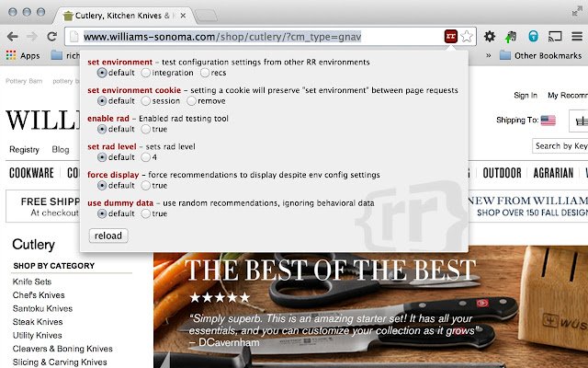Screen dimensions: 588x368
Task: Open the OUTDOOR navigation menu
Action: coord(503,173)
